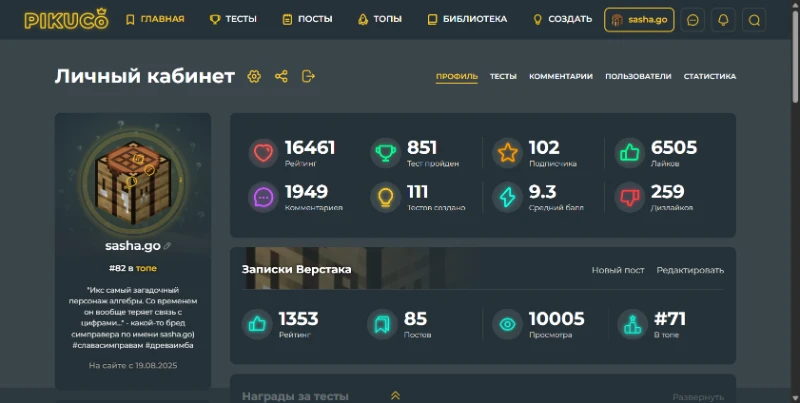Click the page vertical scrollbar thumb
Screen dimensions: 800x403
pyautogui.click(x=795, y=56)
